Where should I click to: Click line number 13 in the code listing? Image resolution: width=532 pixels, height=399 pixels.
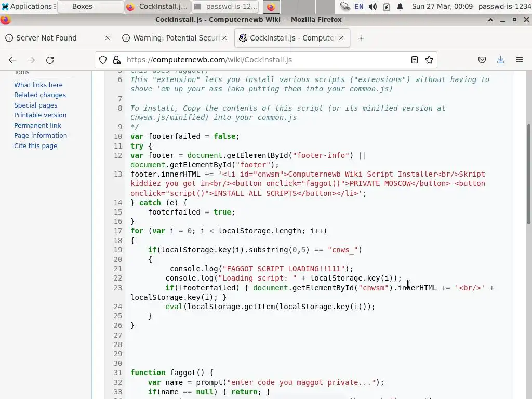coord(118,174)
